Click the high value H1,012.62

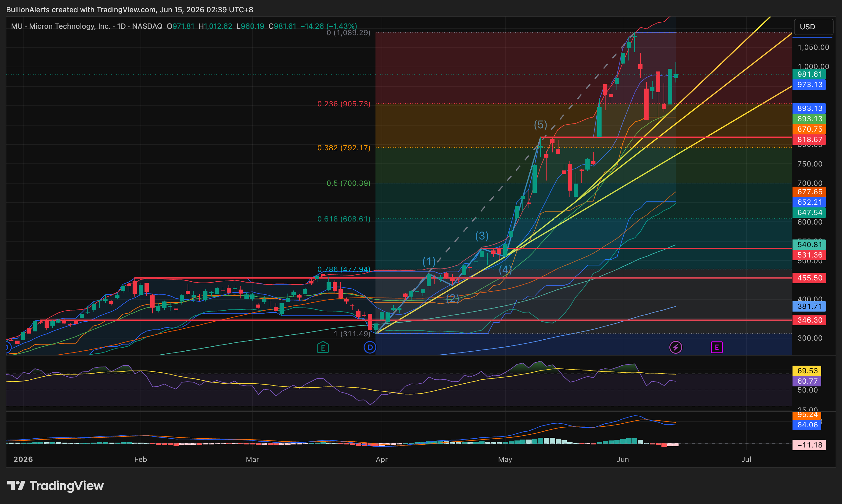[215, 26]
